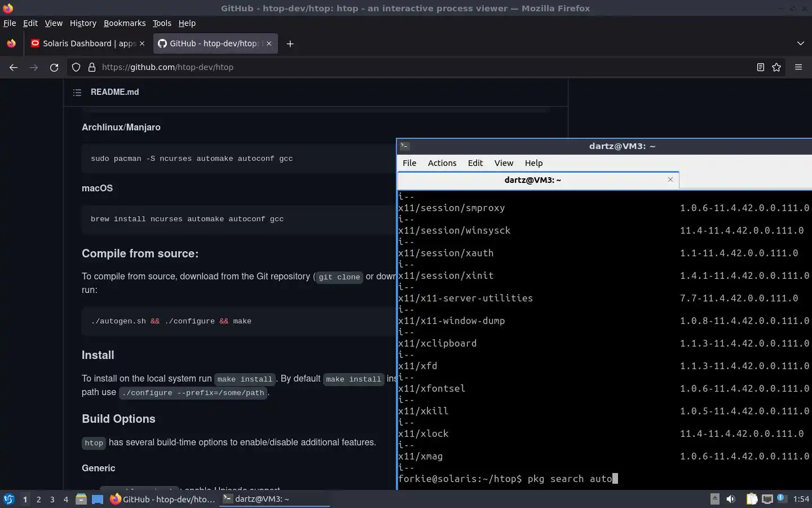Open terminal Edit menu
Screen dimensions: 812x508
tap(475, 163)
